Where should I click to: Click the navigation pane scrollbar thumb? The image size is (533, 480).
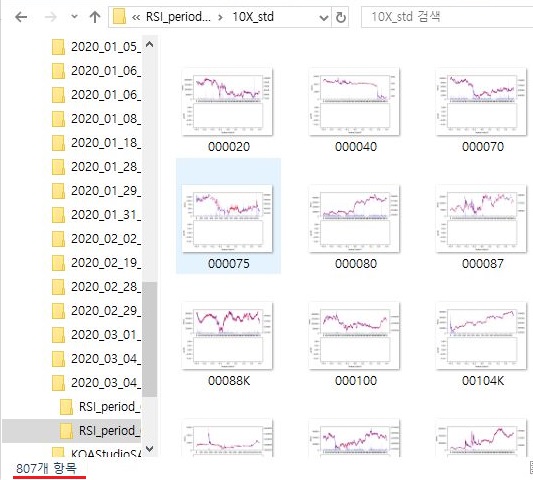tap(150, 339)
